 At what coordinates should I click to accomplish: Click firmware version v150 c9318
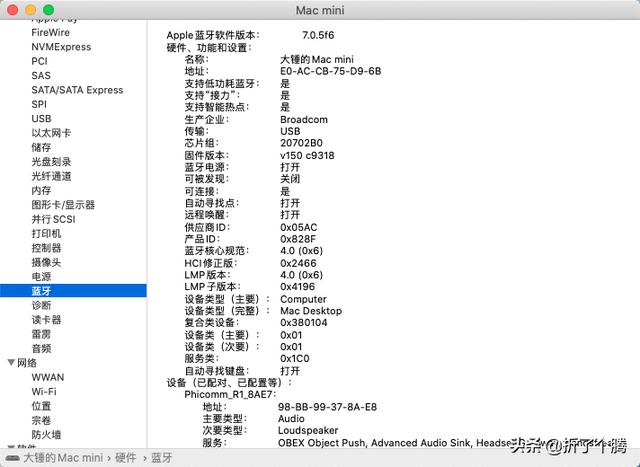coord(307,156)
